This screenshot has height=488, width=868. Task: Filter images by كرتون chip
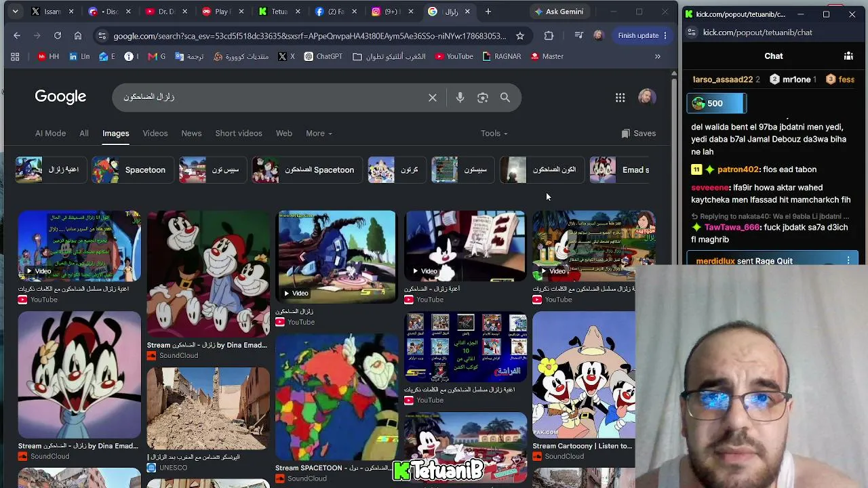396,170
